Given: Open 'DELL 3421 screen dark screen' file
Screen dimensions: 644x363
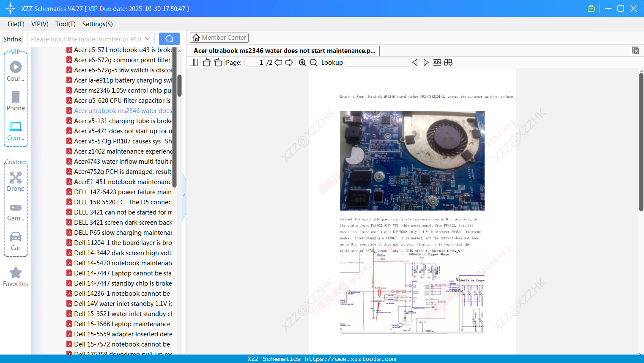Looking at the screenshot, I should point(119,223).
